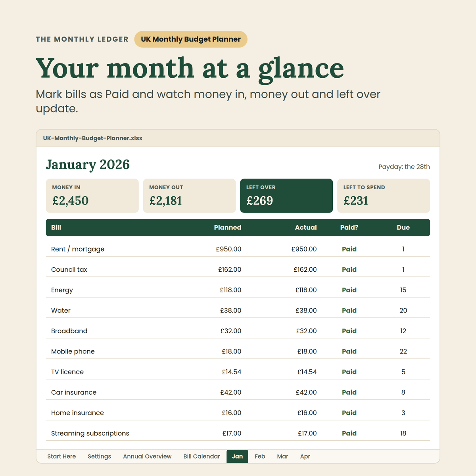The image size is (476, 476).
Task: Click Paid status in Water row
Action: [x=349, y=311]
